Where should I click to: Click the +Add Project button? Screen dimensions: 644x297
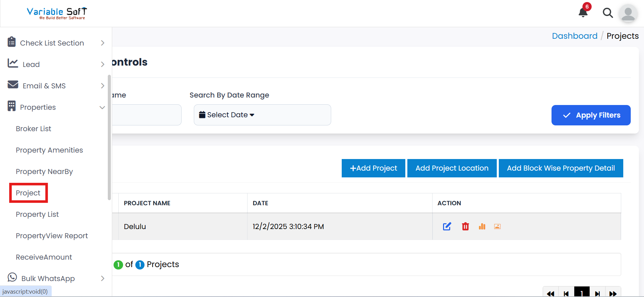point(373,168)
